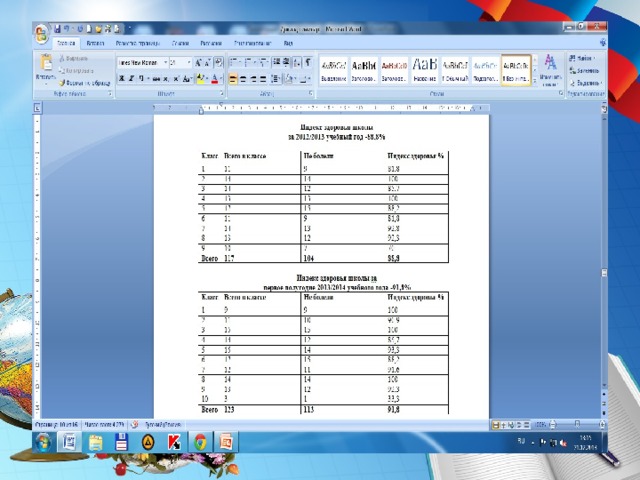640x480 pixels.
Task: Apply the yellow text highlight color
Action: click(x=200, y=79)
